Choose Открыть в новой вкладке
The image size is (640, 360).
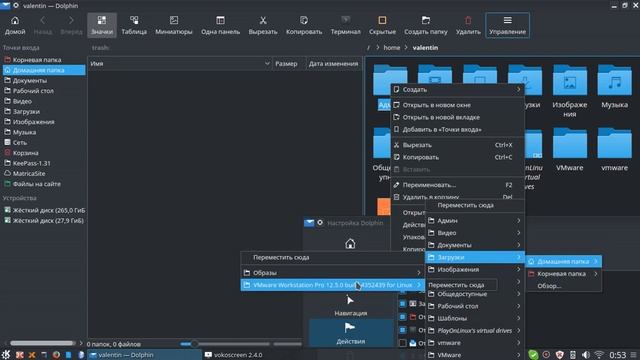pyautogui.click(x=457, y=117)
